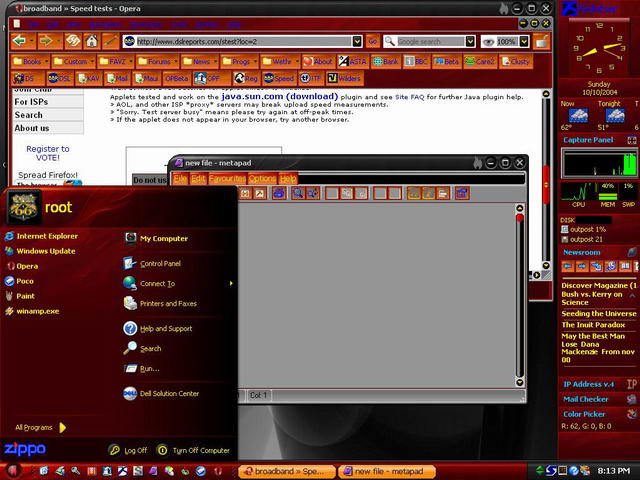Image resolution: width=640 pixels, height=480 pixels.
Task: Open the 100% zoom level dropdown
Action: pos(524,41)
